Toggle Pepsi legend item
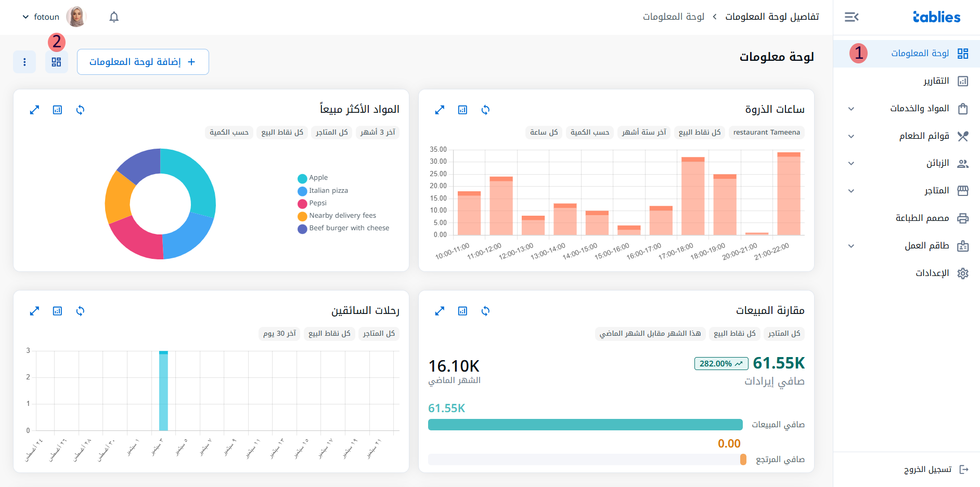 (x=312, y=203)
